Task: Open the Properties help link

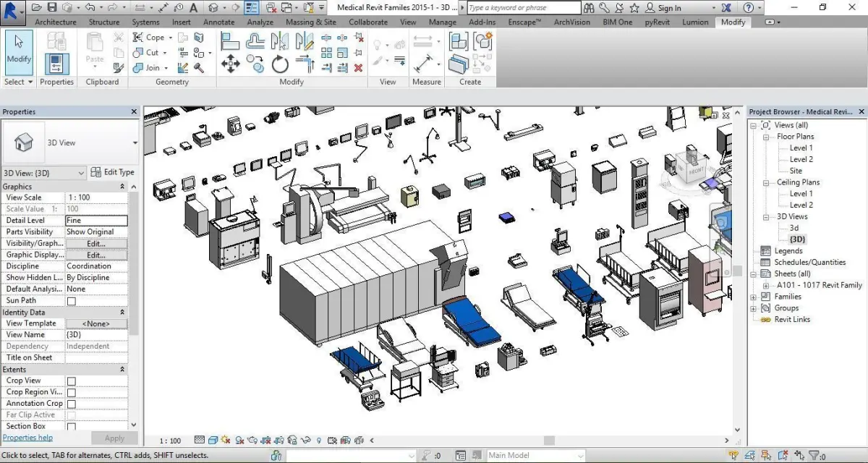Action: tap(28, 438)
